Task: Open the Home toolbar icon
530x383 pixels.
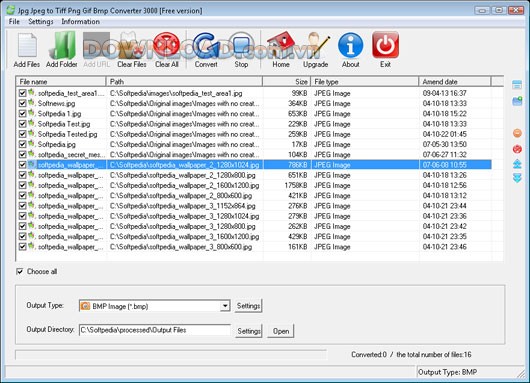Action: [x=281, y=45]
